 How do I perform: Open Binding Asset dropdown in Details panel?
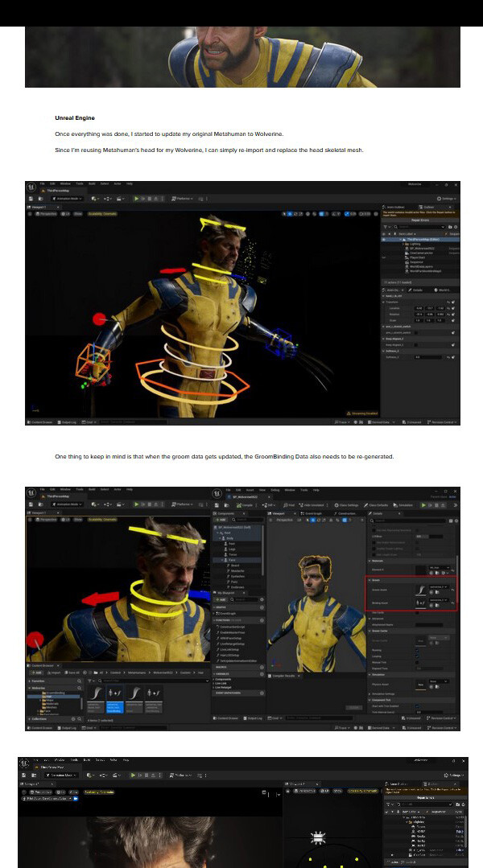point(439,599)
